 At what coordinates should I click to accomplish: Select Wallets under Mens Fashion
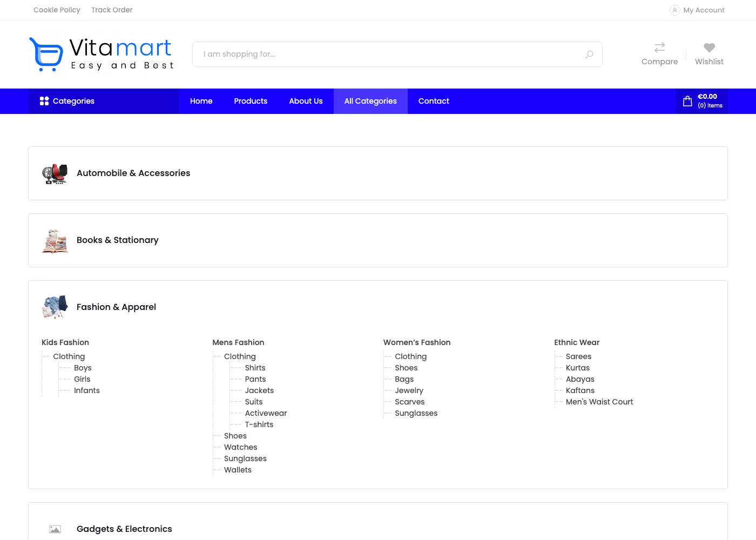point(238,470)
